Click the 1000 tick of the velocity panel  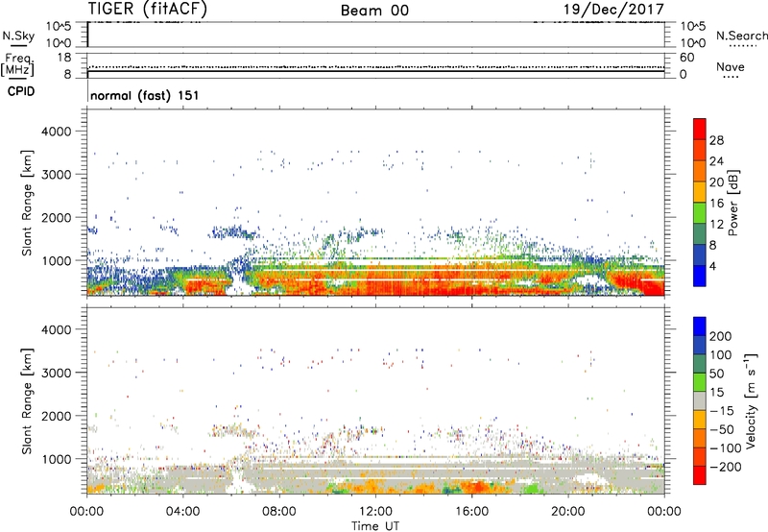56,460
